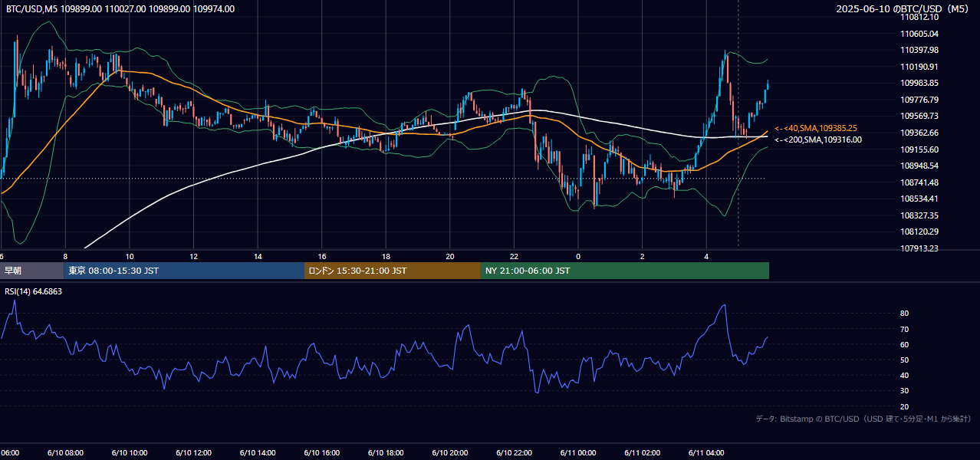
Task: Click the 6/11 00:00 date label
Action: click(578, 452)
